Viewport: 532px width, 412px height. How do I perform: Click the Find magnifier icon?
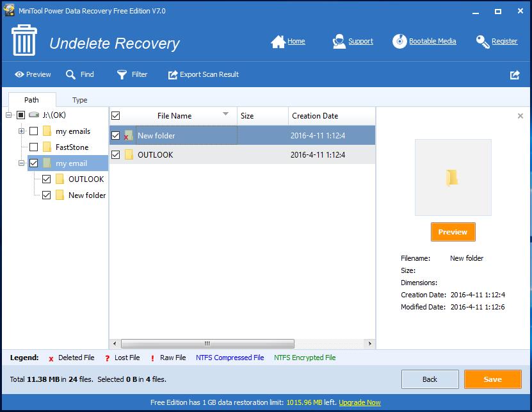click(70, 74)
